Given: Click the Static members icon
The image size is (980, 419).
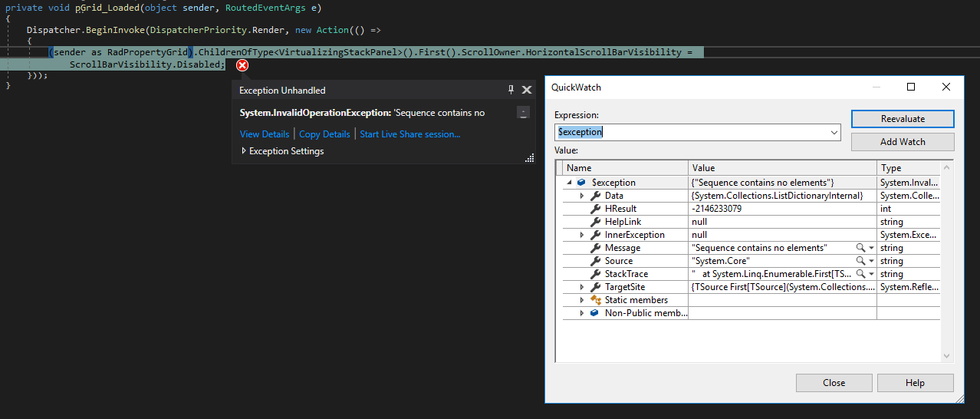Looking at the screenshot, I should tap(595, 300).
